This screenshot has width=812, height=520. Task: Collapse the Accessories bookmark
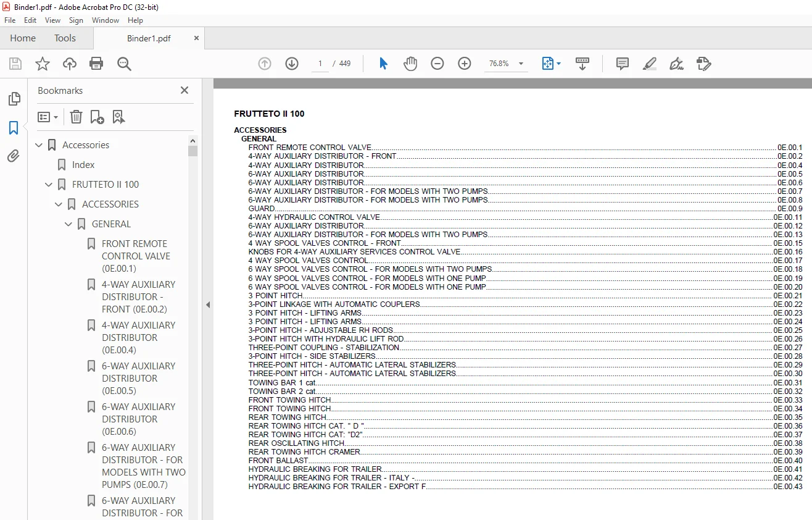coord(39,145)
